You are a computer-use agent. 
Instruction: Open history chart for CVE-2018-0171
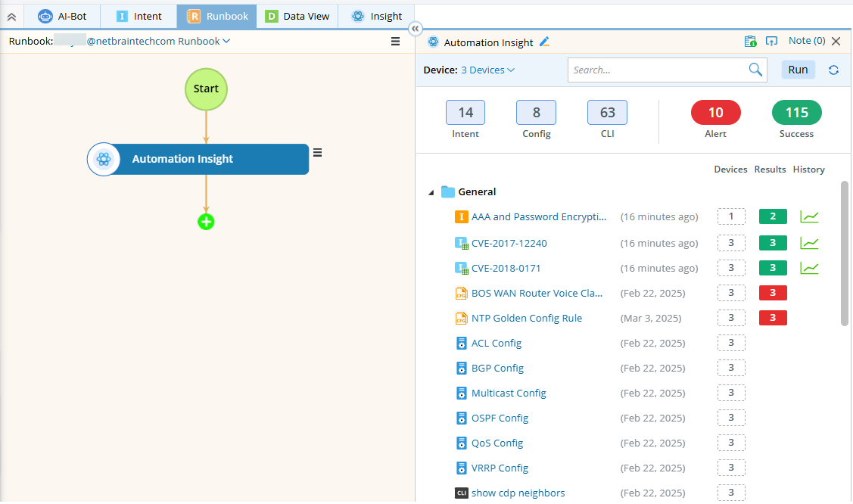point(809,268)
